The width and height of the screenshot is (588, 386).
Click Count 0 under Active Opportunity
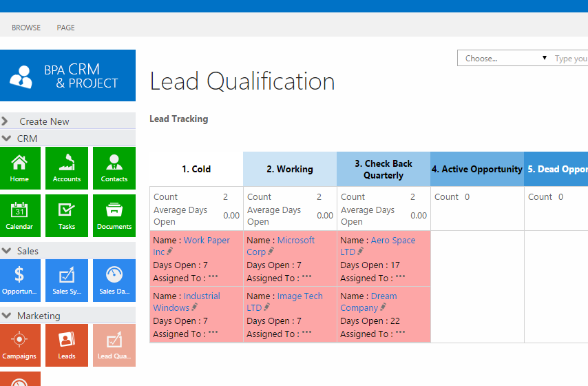click(452, 196)
